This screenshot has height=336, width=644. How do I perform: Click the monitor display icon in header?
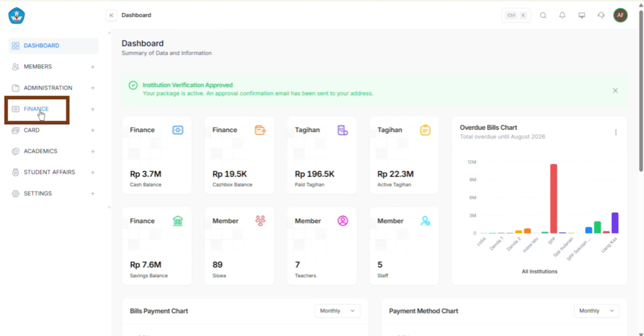(x=582, y=15)
